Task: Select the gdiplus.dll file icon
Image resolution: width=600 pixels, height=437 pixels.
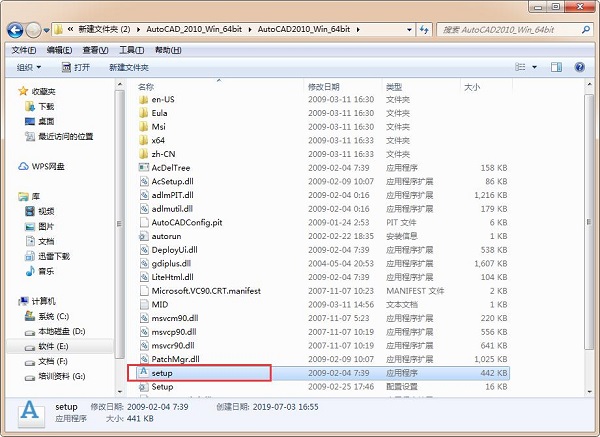Action: pos(143,264)
